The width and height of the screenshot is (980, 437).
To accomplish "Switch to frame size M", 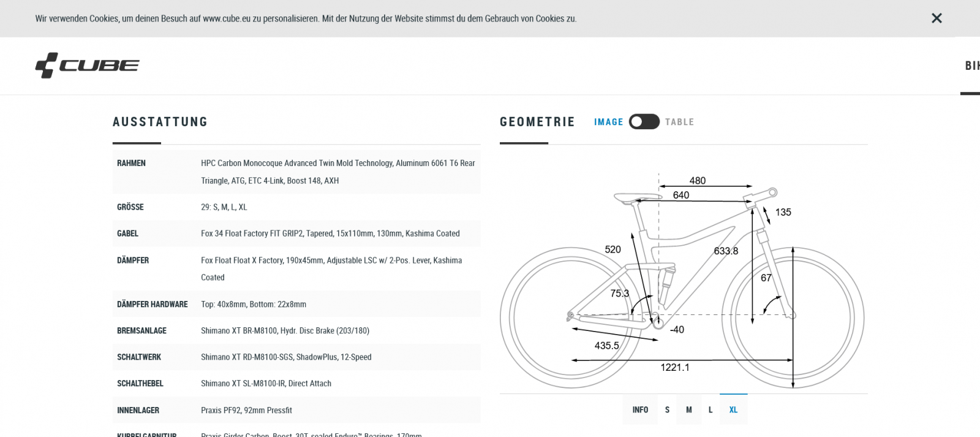I will click(x=689, y=410).
